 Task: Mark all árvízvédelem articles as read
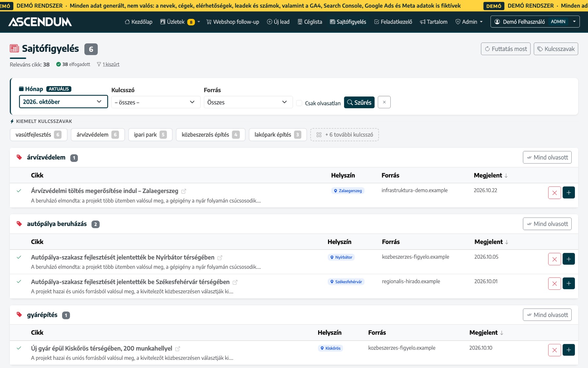(x=547, y=157)
